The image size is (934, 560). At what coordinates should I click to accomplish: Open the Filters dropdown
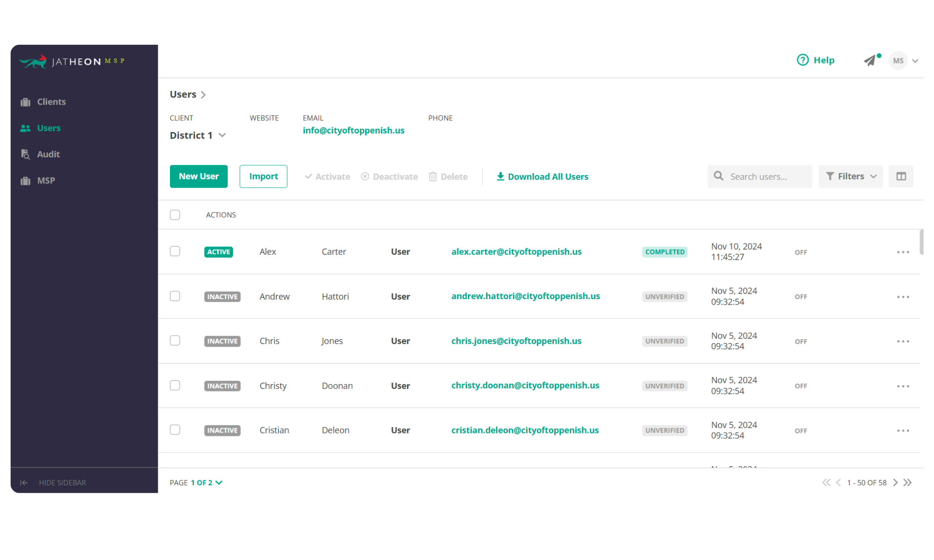point(850,176)
